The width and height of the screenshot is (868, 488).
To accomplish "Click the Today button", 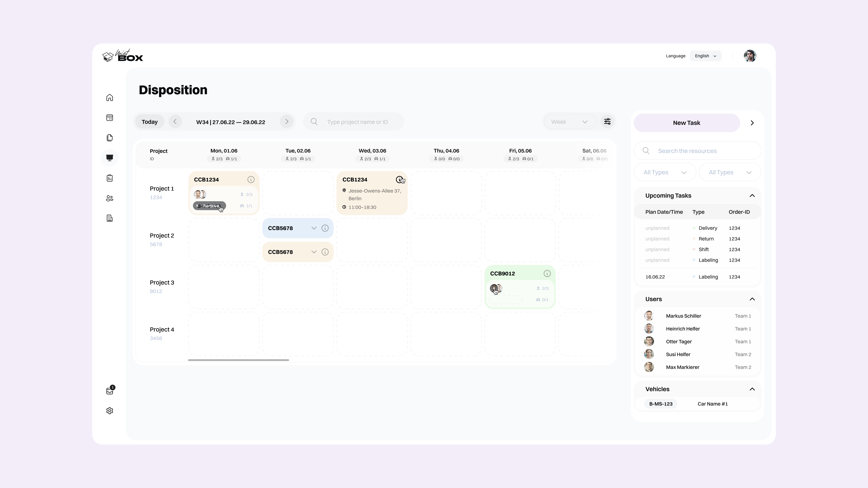I will [x=149, y=122].
